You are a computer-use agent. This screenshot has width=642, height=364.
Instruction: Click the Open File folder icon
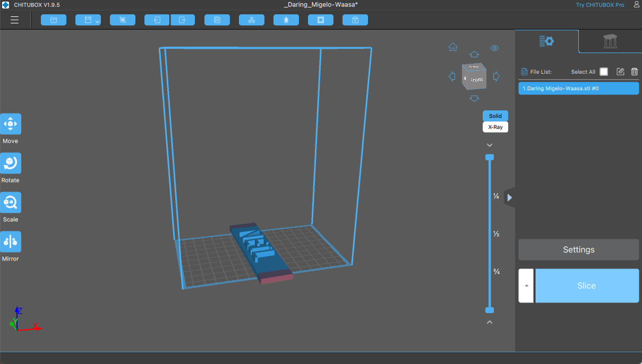[53, 20]
